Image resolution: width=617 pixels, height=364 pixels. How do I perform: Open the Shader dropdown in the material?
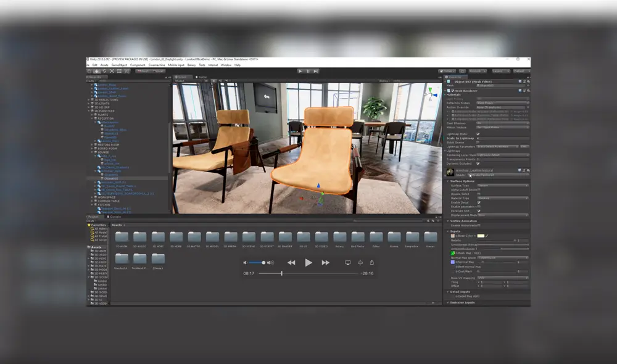click(x=497, y=175)
